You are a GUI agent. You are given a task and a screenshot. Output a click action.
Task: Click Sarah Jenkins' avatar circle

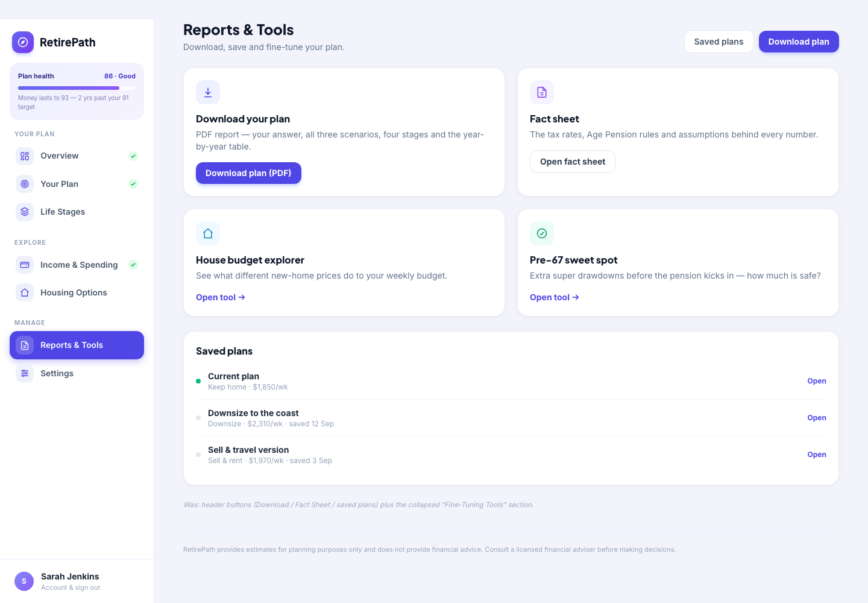click(x=24, y=581)
